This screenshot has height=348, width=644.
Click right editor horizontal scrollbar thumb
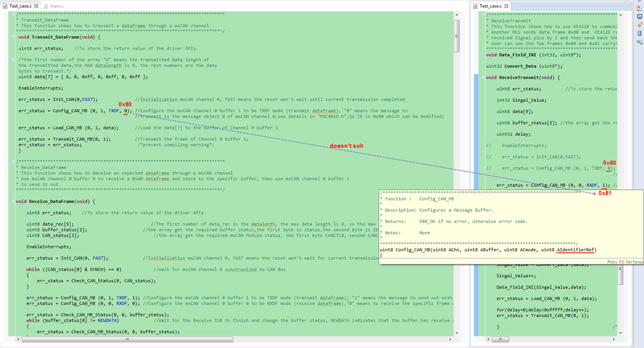coord(500,340)
